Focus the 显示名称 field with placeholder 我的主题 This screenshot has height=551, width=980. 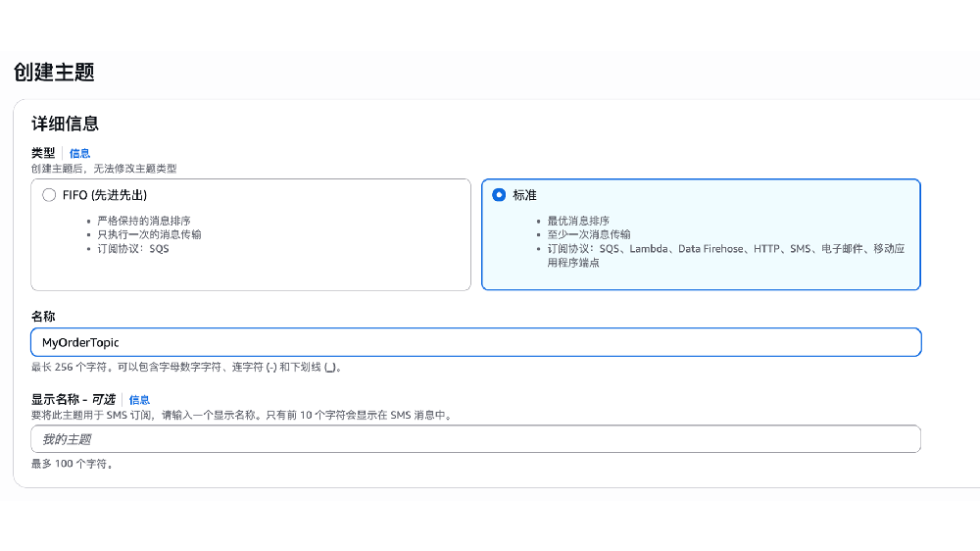[x=475, y=439]
